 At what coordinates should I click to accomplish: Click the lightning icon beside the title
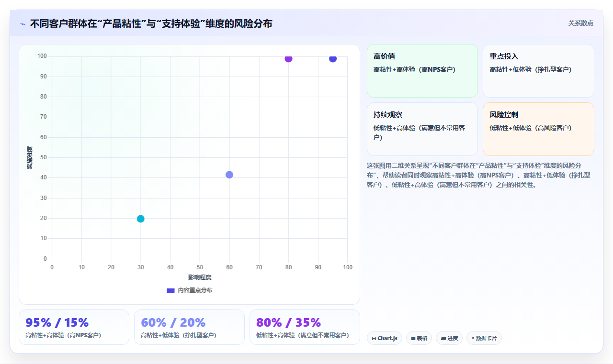[x=23, y=24]
